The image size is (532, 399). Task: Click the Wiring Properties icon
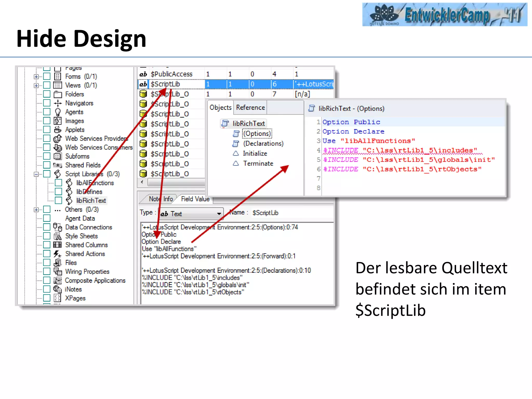click(58, 271)
